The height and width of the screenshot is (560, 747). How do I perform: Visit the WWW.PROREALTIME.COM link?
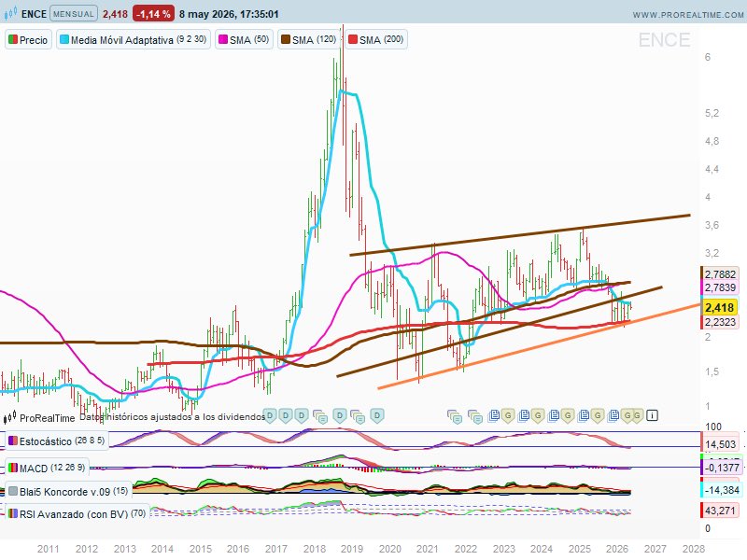688,15
